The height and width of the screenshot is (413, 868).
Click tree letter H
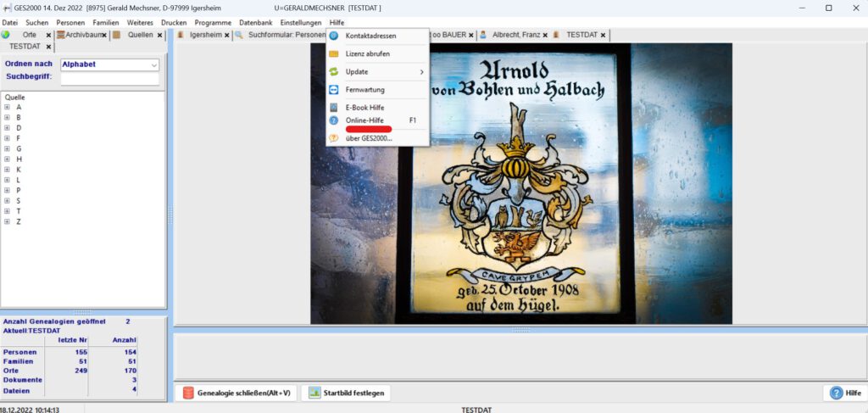19,159
